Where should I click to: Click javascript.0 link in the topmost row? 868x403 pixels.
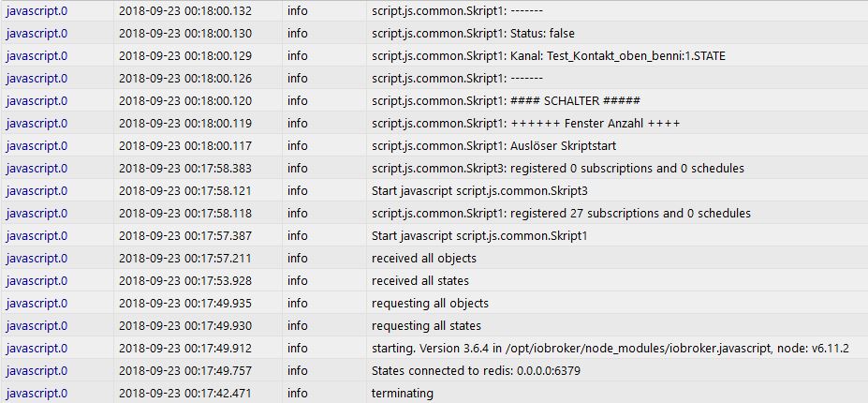coord(37,11)
